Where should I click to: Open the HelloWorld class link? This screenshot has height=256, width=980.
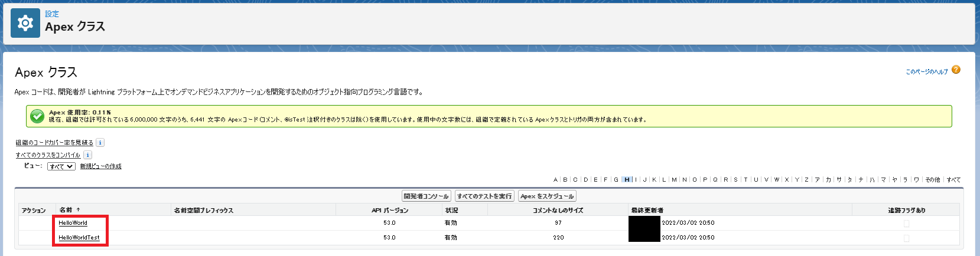[x=73, y=223]
